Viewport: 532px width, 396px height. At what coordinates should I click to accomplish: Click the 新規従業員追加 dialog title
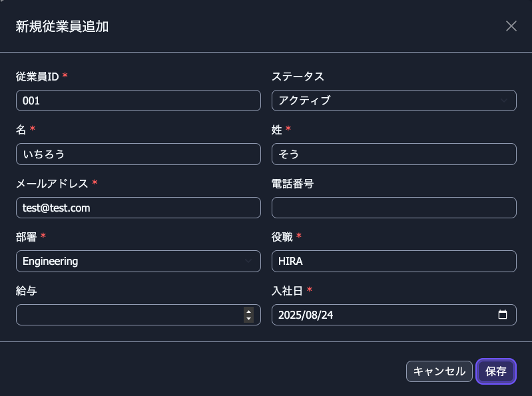click(62, 27)
